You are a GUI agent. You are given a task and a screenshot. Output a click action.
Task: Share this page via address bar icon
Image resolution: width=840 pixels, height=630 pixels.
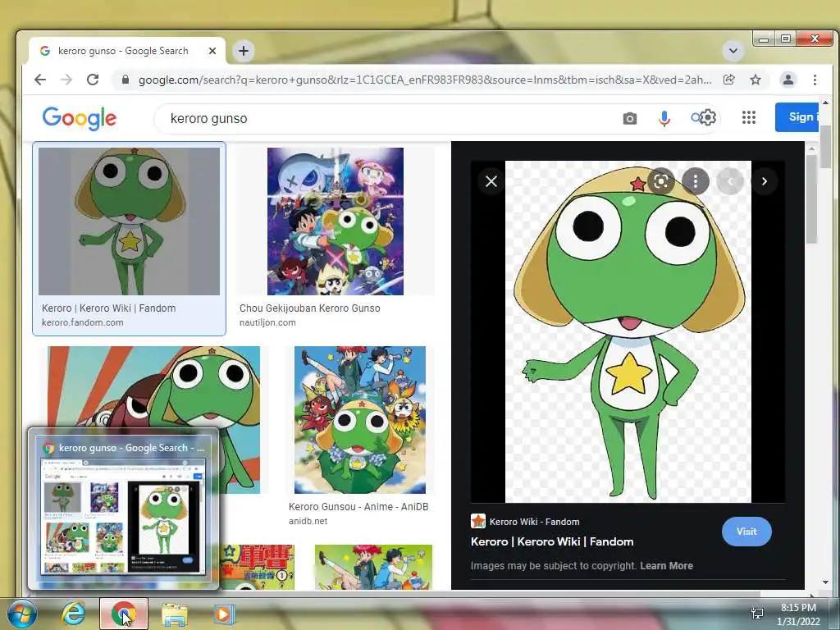pyautogui.click(x=728, y=80)
